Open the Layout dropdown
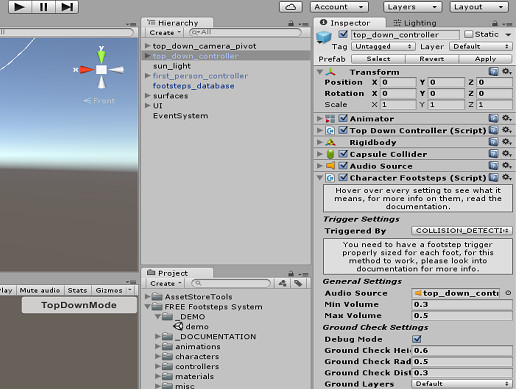The width and height of the screenshot is (516, 389). 479,7
